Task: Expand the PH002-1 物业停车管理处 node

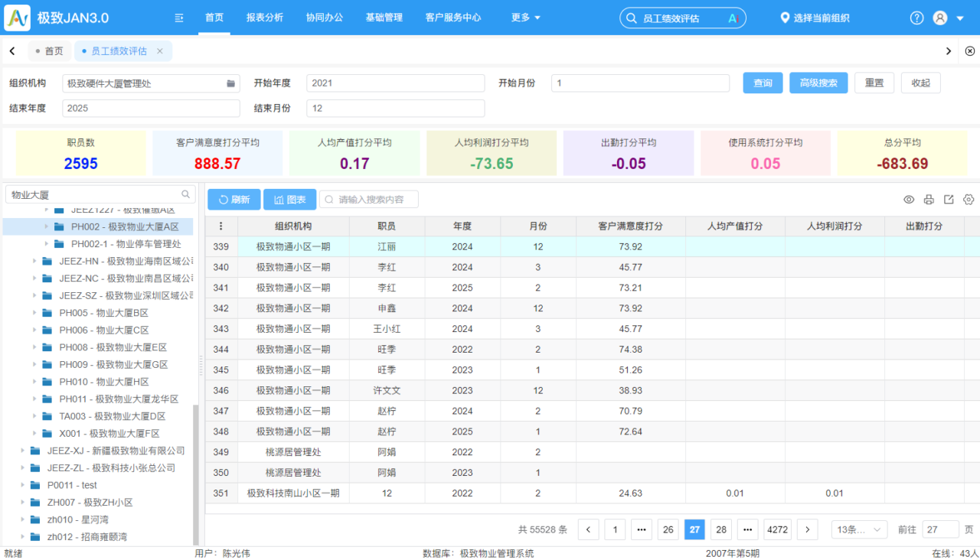Action: pyautogui.click(x=46, y=244)
